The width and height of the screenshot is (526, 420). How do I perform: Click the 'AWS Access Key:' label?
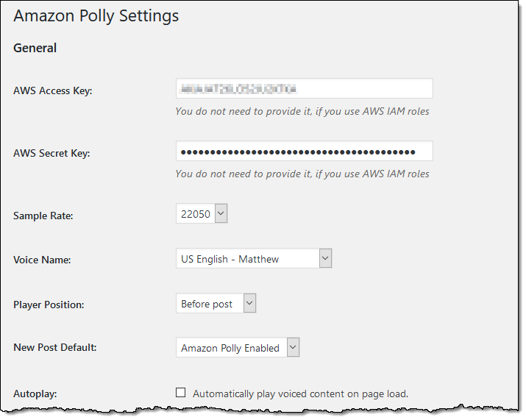[53, 90]
